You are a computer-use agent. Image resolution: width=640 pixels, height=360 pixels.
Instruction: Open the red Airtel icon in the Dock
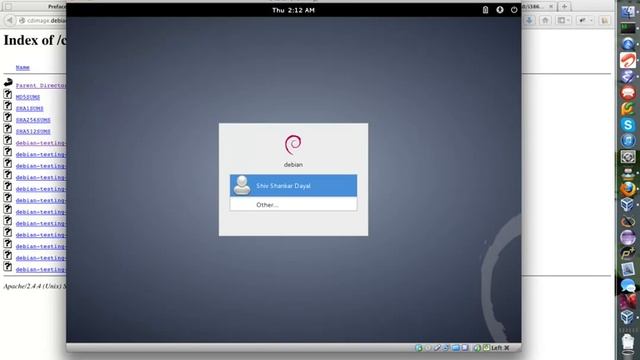click(628, 60)
